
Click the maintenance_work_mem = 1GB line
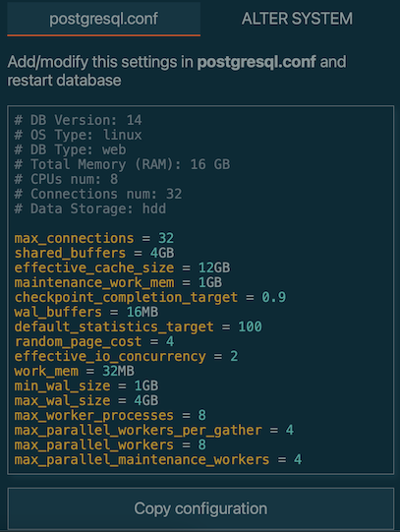coord(118,282)
